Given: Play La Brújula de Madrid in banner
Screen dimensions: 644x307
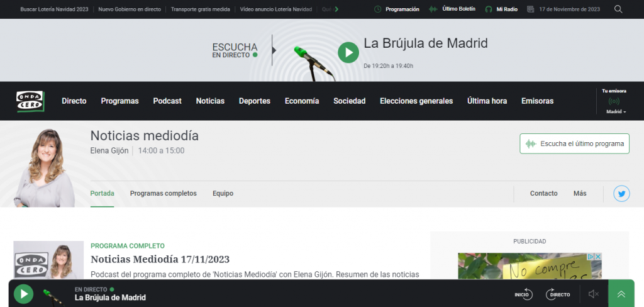Looking at the screenshot, I should 348,52.
